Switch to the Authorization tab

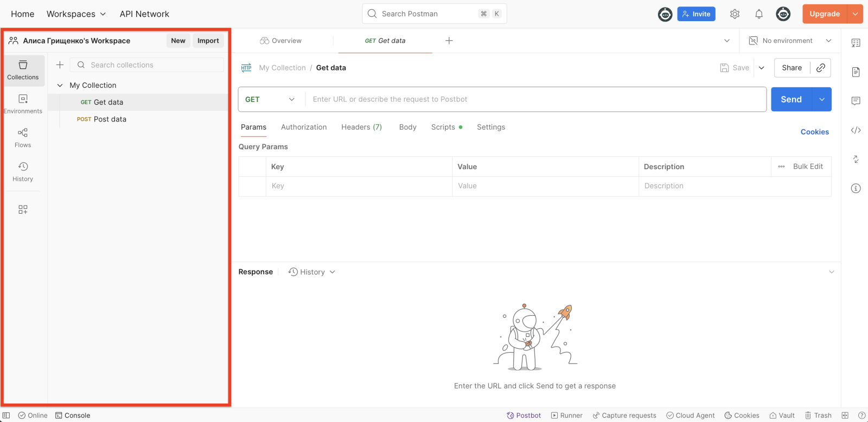point(304,127)
